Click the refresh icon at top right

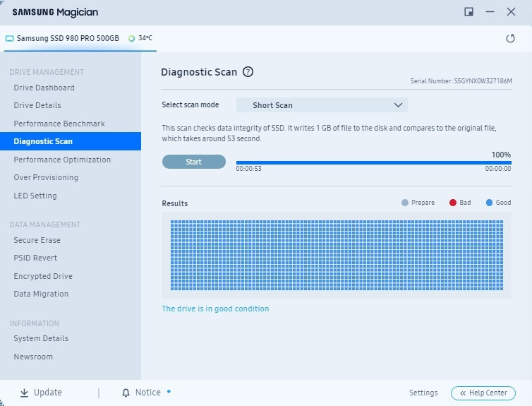(x=510, y=38)
